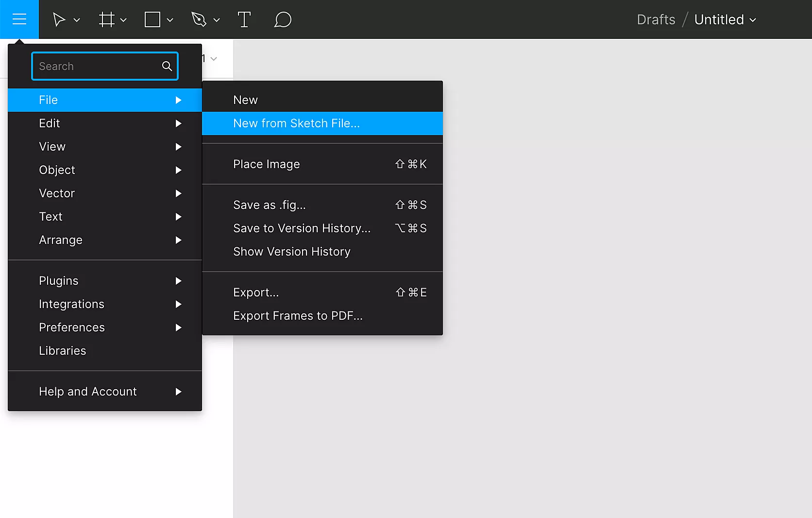Select the Comment tool icon
Viewport: 812px width, 518px height.
pos(283,20)
